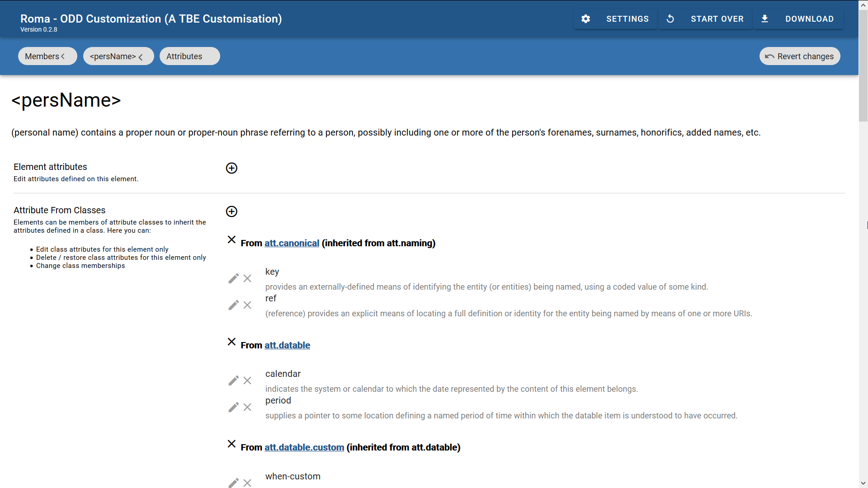This screenshot has height=488, width=868.
Task: Open the Settings menu
Action: pyautogui.click(x=616, y=19)
